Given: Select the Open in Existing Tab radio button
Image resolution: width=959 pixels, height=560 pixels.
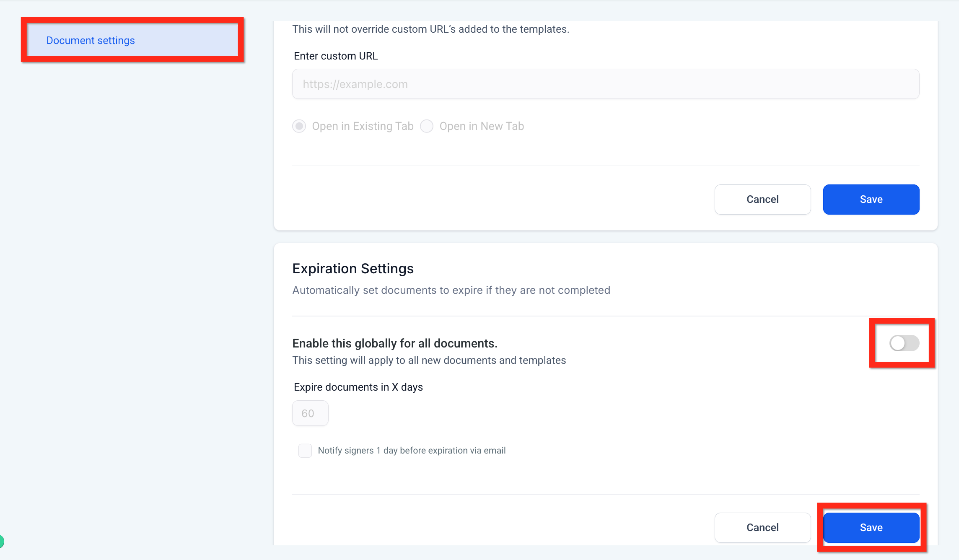Looking at the screenshot, I should (299, 126).
